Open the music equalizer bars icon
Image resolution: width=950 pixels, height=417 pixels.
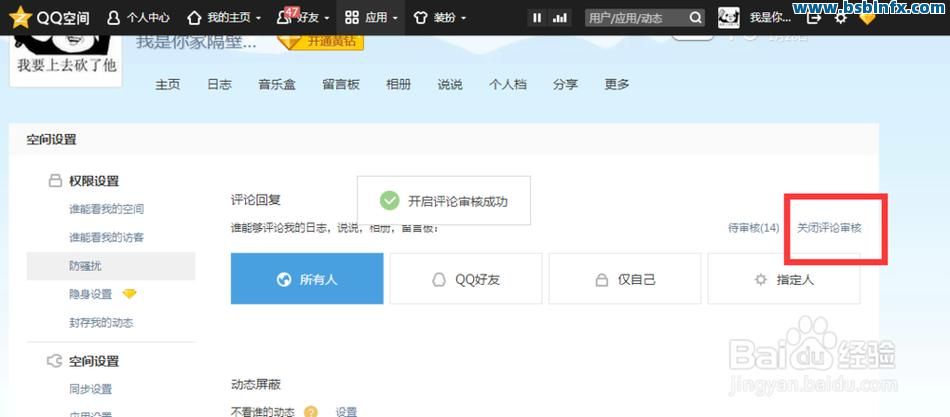(x=560, y=18)
